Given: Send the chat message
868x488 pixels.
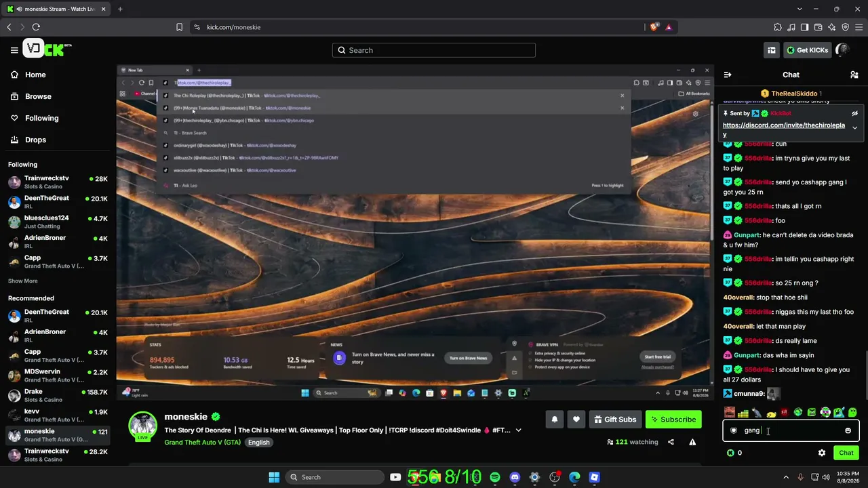Looking at the screenshot, I should tap(846, 453).
